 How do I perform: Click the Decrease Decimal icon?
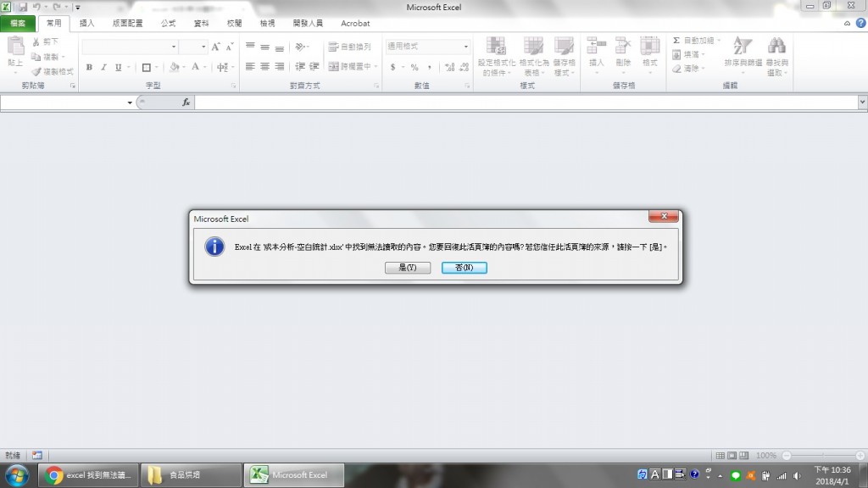464,67
